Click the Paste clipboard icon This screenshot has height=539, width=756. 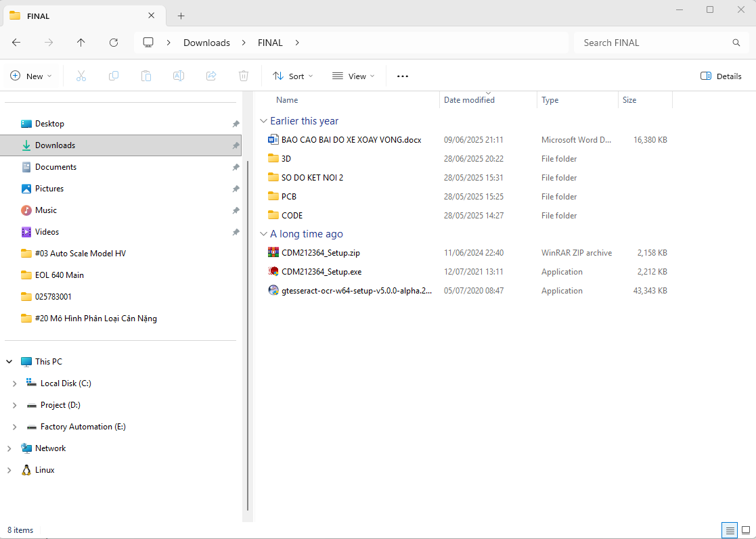click(146, 76)
